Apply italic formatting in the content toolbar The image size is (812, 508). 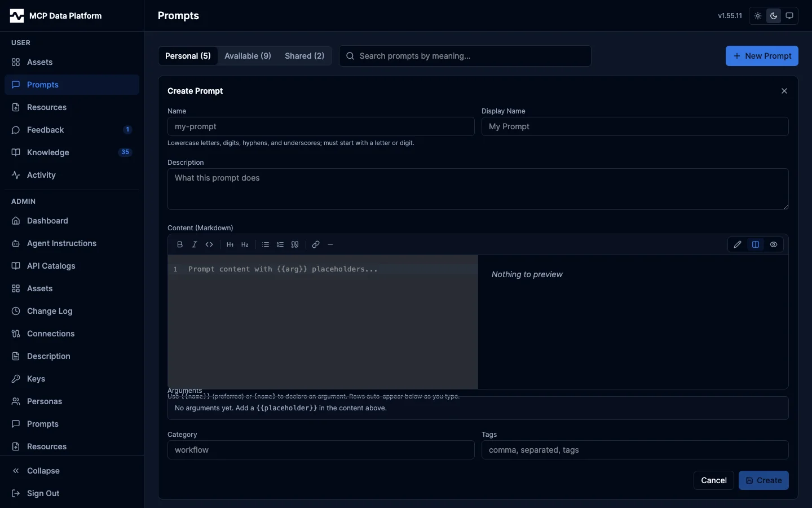tap(195, 244)
